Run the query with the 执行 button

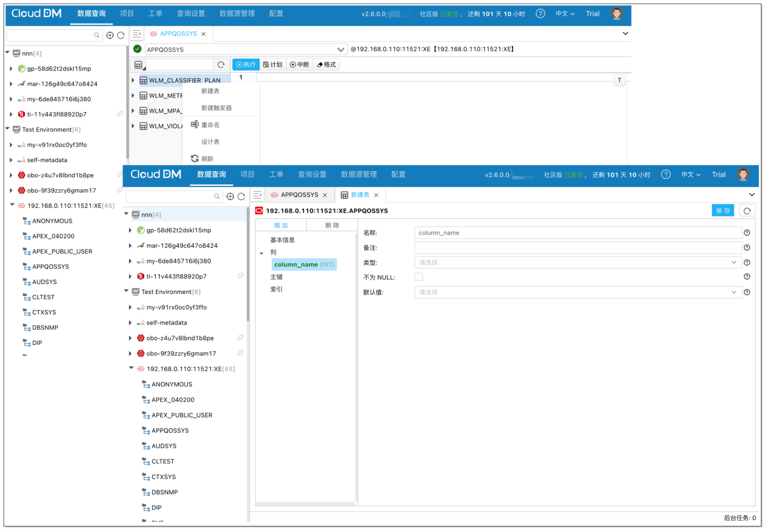246,64
